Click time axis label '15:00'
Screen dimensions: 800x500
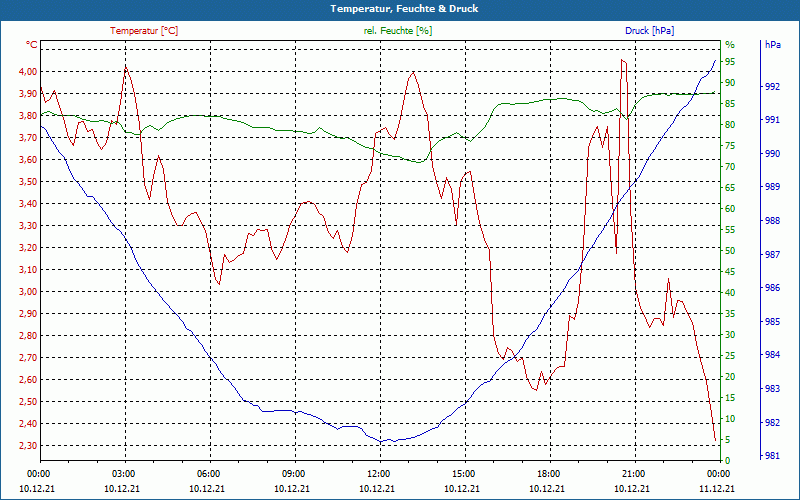[x=462, y=474]
